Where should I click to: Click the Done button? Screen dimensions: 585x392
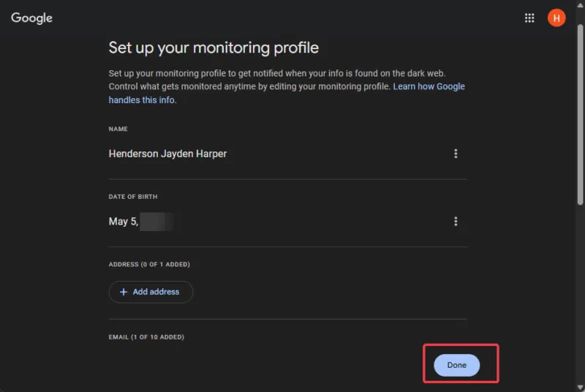456,365
